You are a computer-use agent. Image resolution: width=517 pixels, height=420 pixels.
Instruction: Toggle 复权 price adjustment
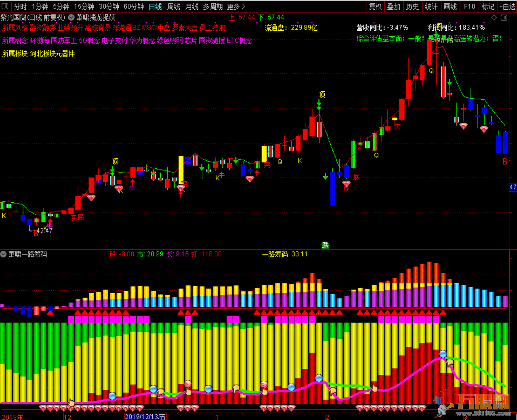375,6
